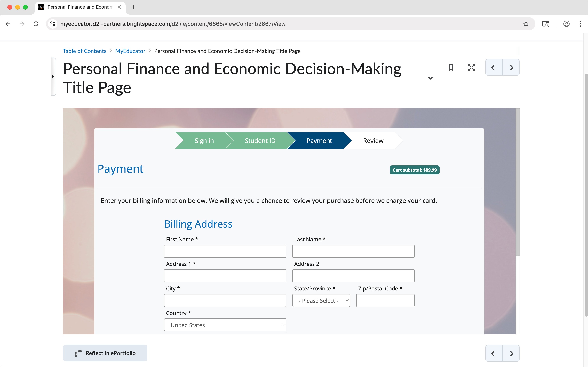
Task: Open the title dropdown chevron
Action: pyautogui.click(x=430, y=78)
